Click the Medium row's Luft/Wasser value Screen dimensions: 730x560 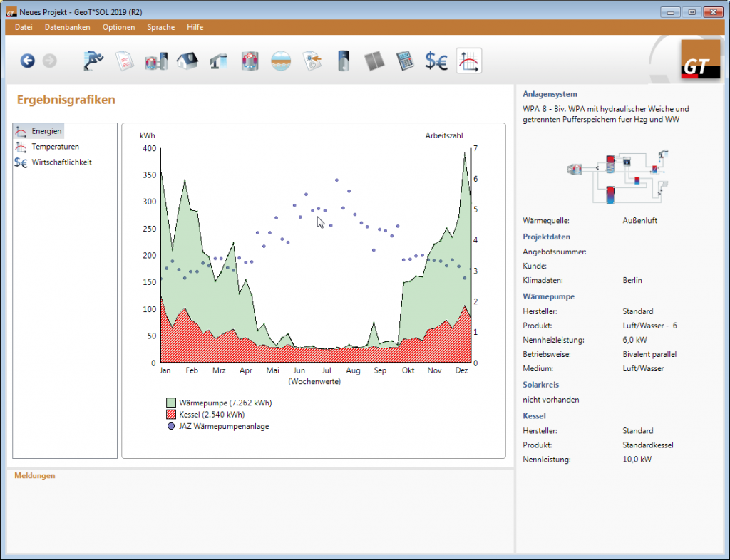click(644, 368)
